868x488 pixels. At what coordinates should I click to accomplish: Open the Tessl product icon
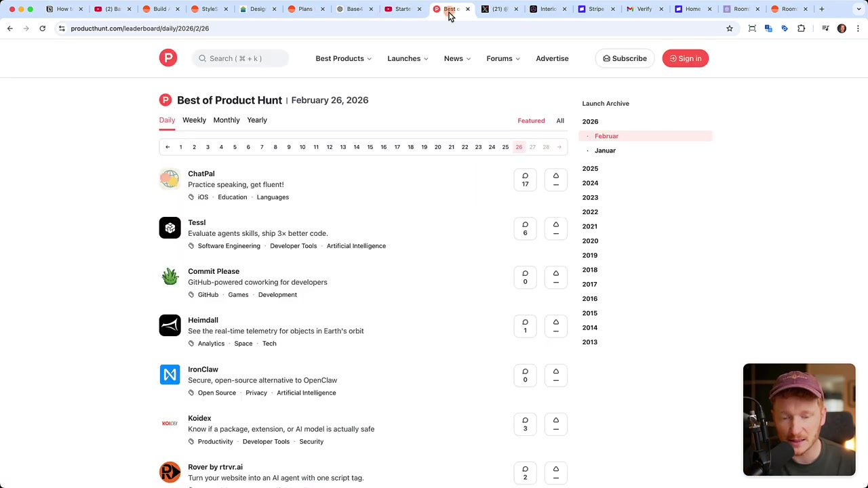click(x=170, y=228)
